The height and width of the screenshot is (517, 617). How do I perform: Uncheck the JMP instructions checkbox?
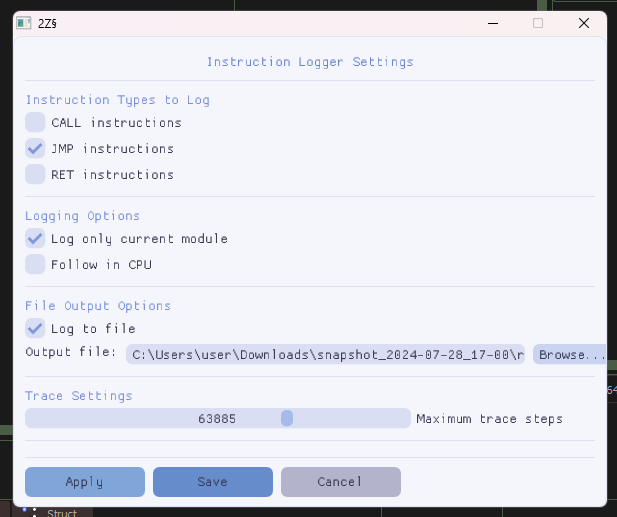tap(36, 149)
